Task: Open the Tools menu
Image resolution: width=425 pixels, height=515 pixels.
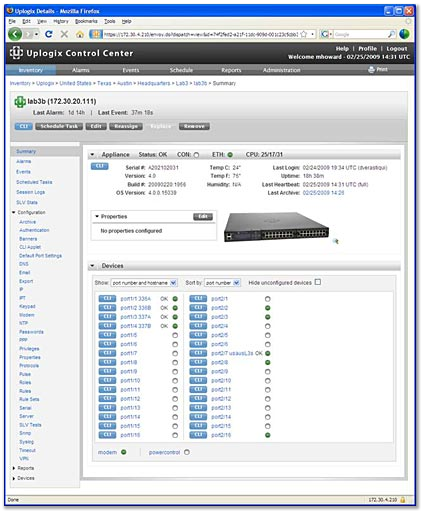Action: point(109,21)
